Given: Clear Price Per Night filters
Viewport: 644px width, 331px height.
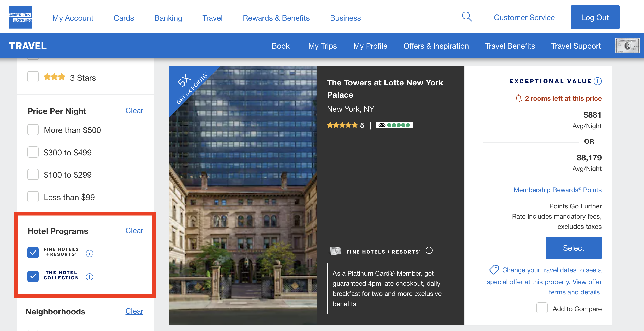Looking at the screenshot, I should click(134, 111).
